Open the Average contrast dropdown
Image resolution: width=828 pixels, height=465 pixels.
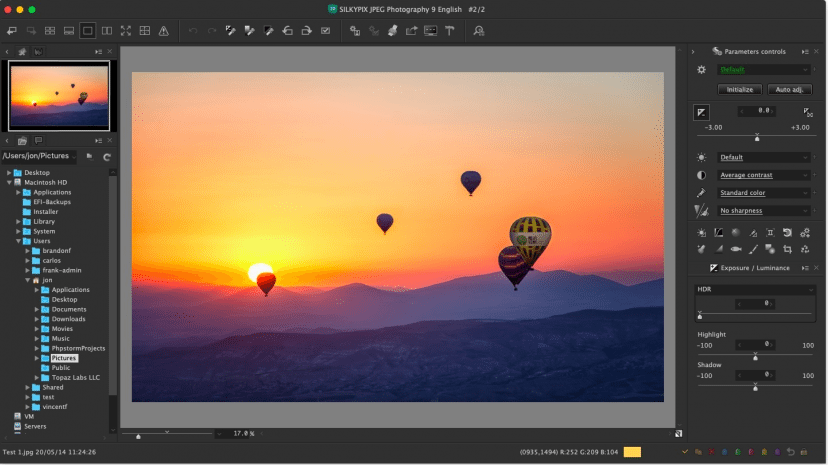click(x=764, y=175)
